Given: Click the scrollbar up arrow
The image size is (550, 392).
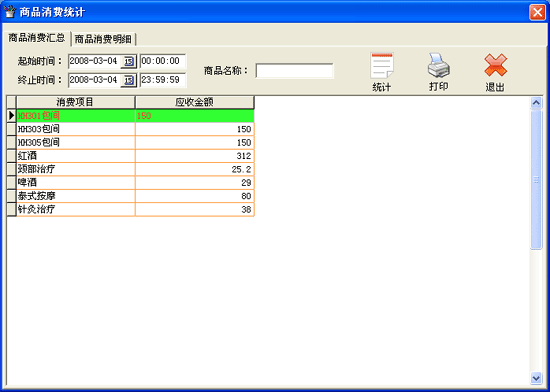Looking at the screenshot, I should (536, 102).
